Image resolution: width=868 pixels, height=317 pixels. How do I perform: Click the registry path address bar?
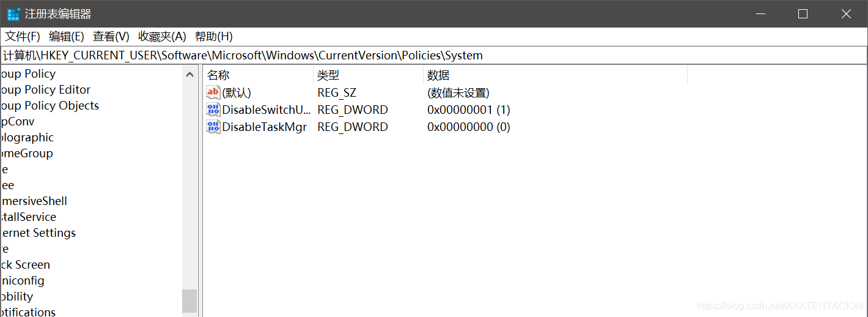click(434, 55)
